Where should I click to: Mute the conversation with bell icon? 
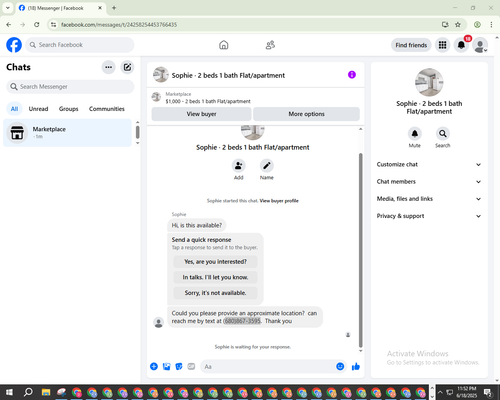pyautogui.click(x=415, y=133)
